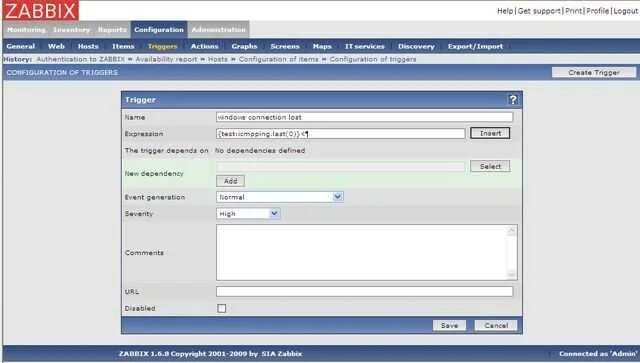Image resolution: width=640 pixels, height=363 pixels.
Task: Open the trigger help question mark icon
Action: click(513, 100)
